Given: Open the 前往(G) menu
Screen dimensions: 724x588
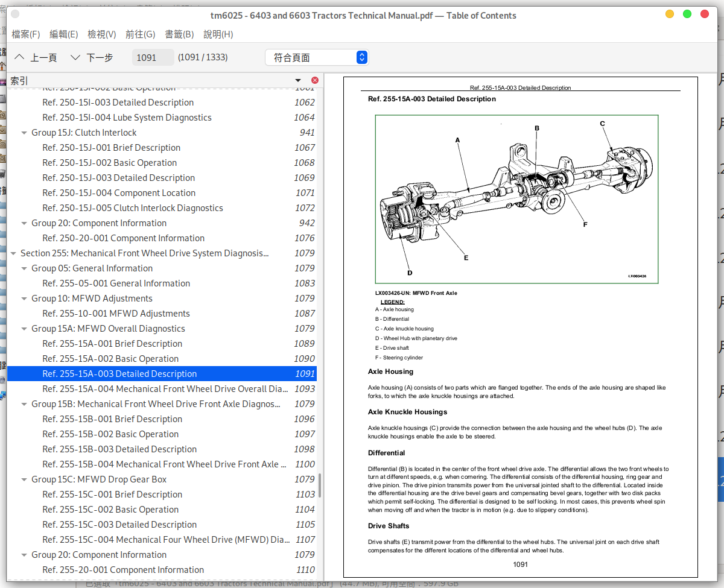Looking at the screenshot, I should (140, 34).
